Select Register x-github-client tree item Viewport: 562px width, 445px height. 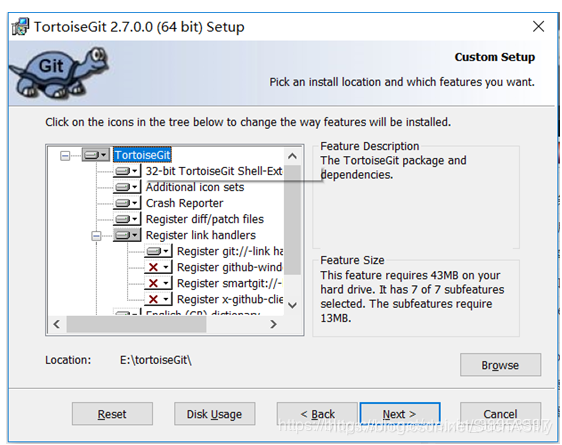230,299
